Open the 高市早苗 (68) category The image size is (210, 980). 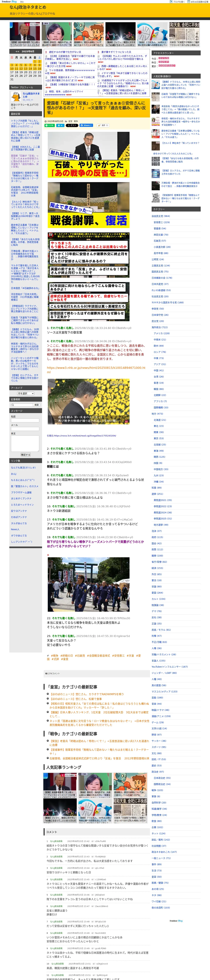pos(161,253)
